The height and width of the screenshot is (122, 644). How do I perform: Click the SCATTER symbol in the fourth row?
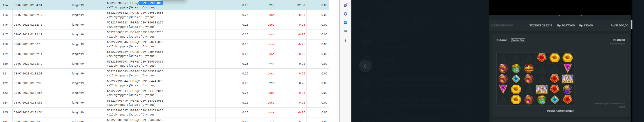point(542,89)
